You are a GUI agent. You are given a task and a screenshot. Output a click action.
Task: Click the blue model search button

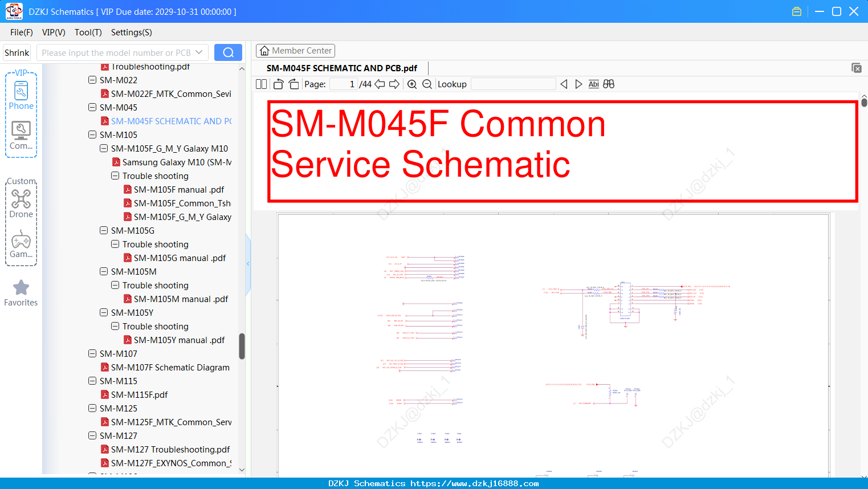(x=228, y=52)
